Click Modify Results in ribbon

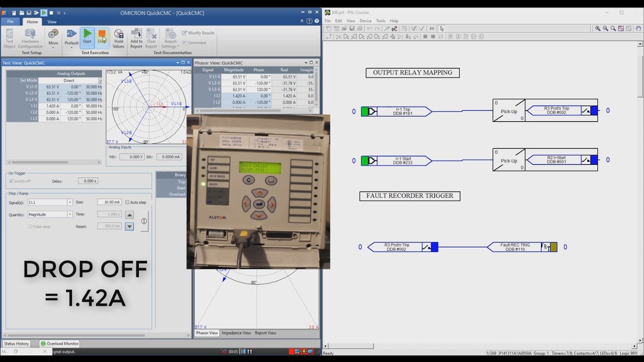click(x=198, y=33)
